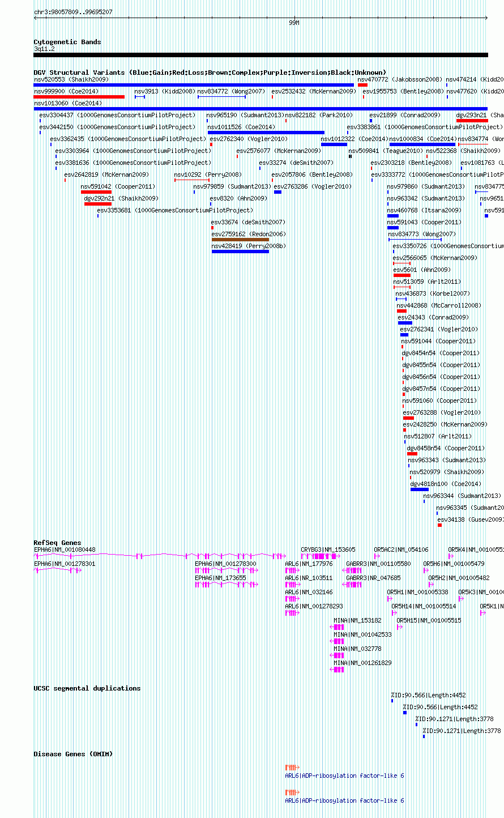Click OR5AC2|NM_054106 gene label

(401, 549)
